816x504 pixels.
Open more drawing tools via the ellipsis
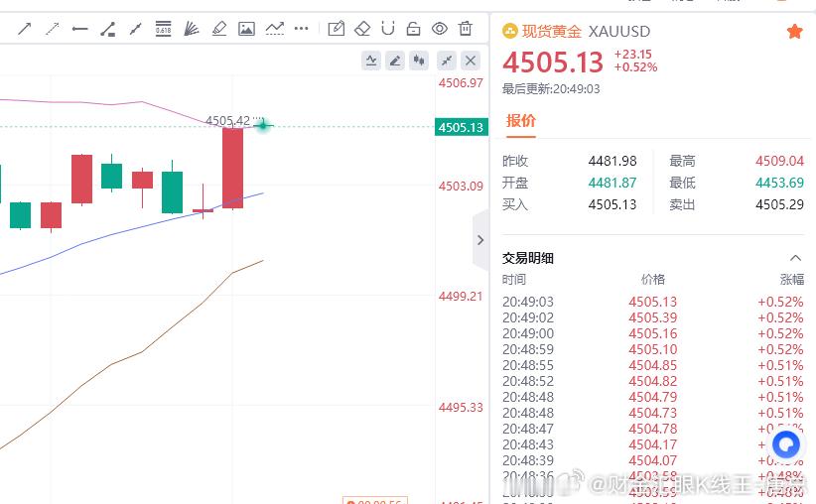302,29
